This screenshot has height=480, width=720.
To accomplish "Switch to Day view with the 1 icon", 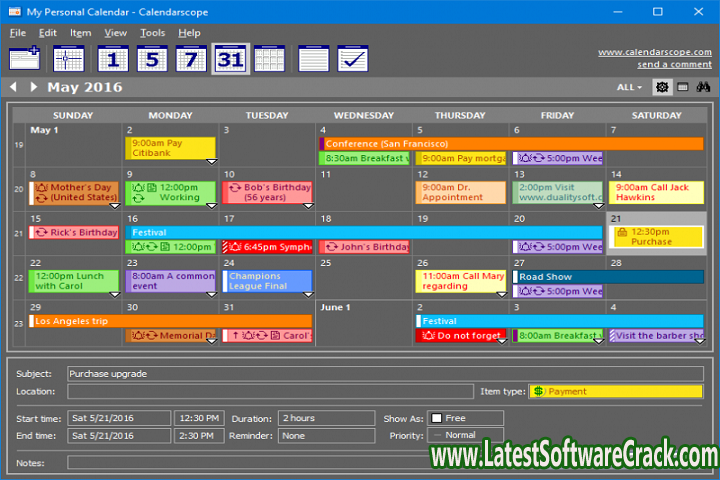I will click(113, 58).
